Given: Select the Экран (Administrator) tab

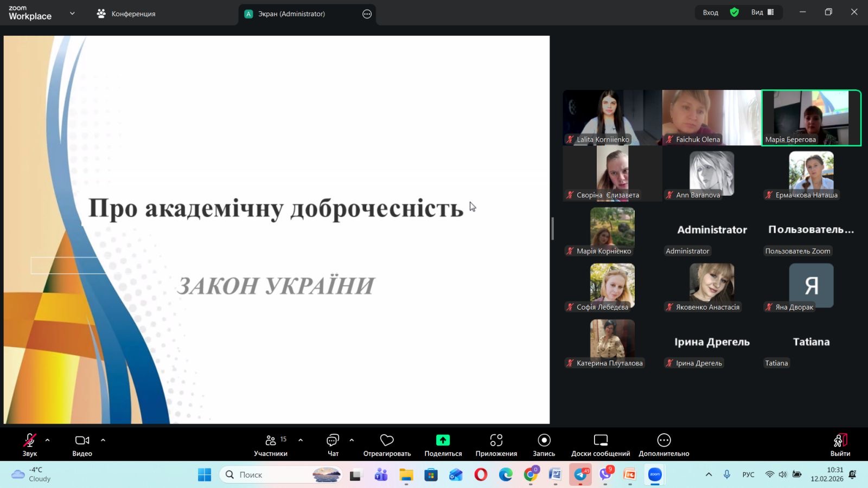Looking at the screenshot, I should point(291,14).
